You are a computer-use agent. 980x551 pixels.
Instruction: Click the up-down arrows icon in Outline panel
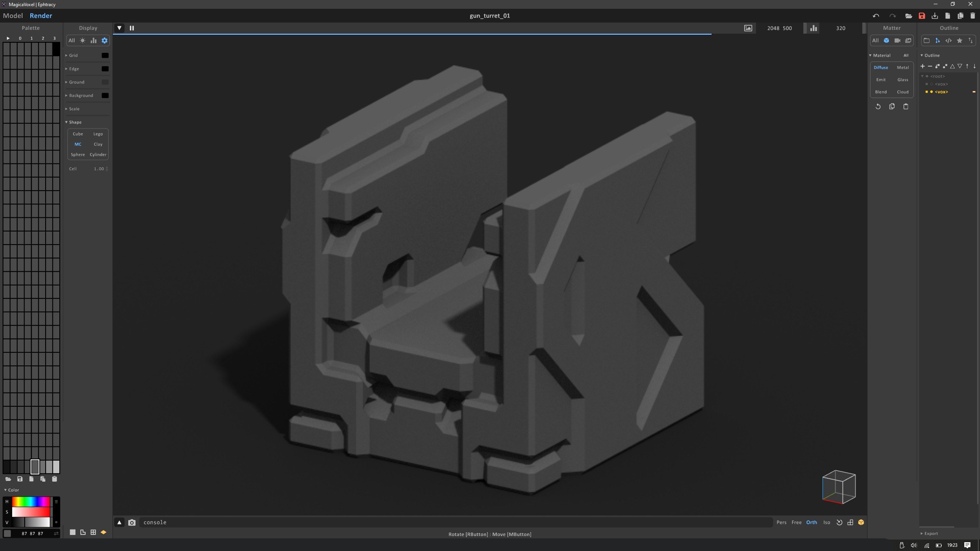(970, 41)
